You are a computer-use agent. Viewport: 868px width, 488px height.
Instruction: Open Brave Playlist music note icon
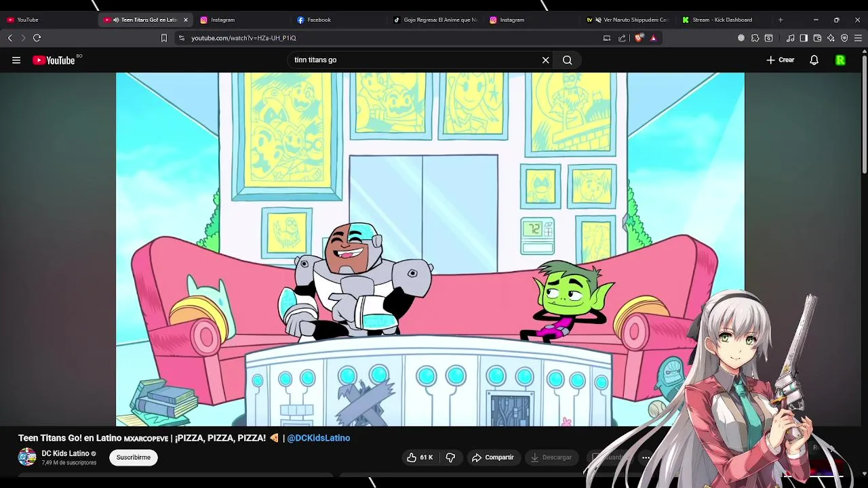(x=791, y=38)
